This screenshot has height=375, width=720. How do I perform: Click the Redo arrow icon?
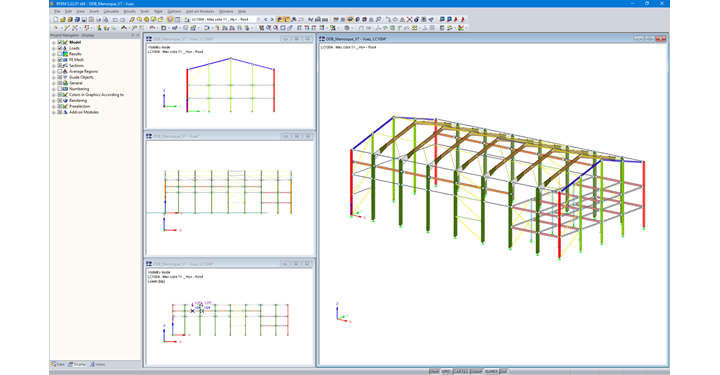pos(123,20)
